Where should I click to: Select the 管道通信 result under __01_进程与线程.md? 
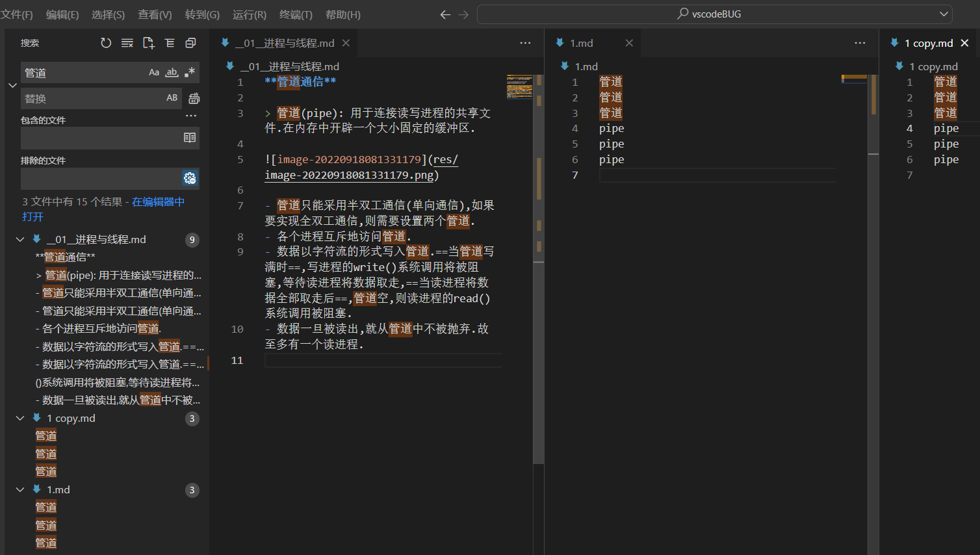(64, 257)
